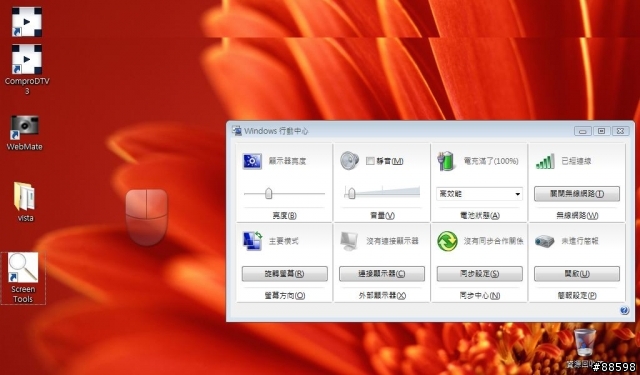Select the WebMate camera desktop shortcut
This screenshot has height=375, width=640.
pos(25,133)
